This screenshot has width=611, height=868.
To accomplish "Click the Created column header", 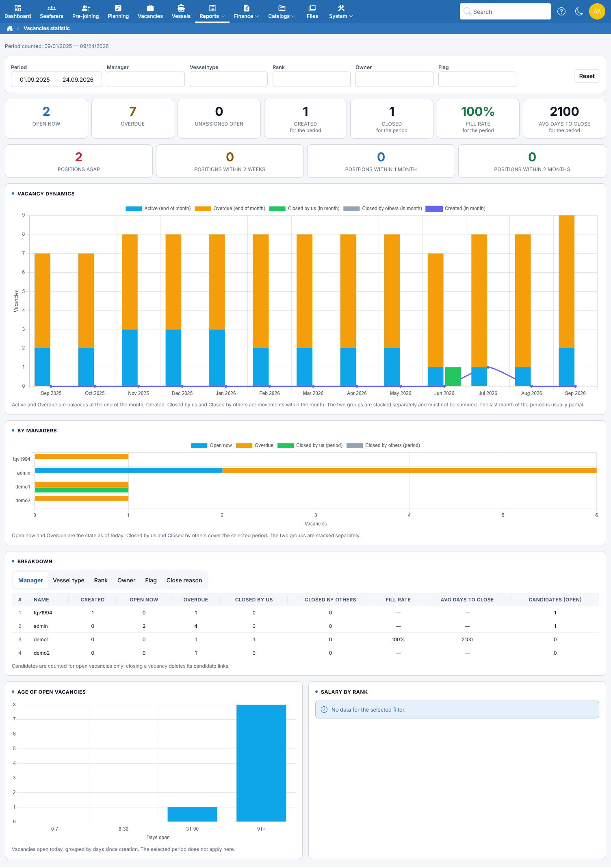I will pyautogui.click(x=93, y=600).
